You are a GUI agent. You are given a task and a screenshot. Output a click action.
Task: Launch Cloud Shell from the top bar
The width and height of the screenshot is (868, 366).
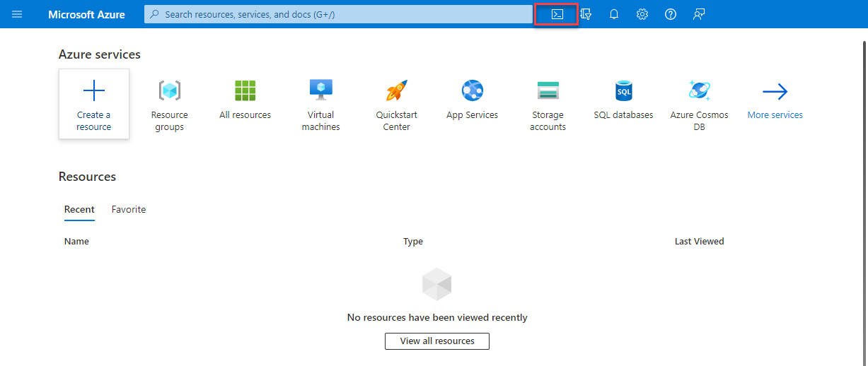coord(557,14)
